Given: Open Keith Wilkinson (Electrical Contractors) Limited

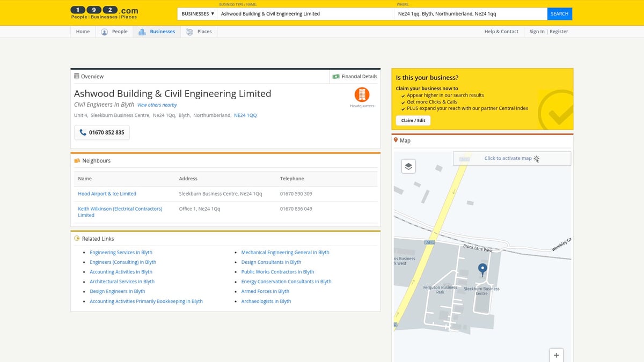Looking at the screenshot, I should tap(120, 212).
